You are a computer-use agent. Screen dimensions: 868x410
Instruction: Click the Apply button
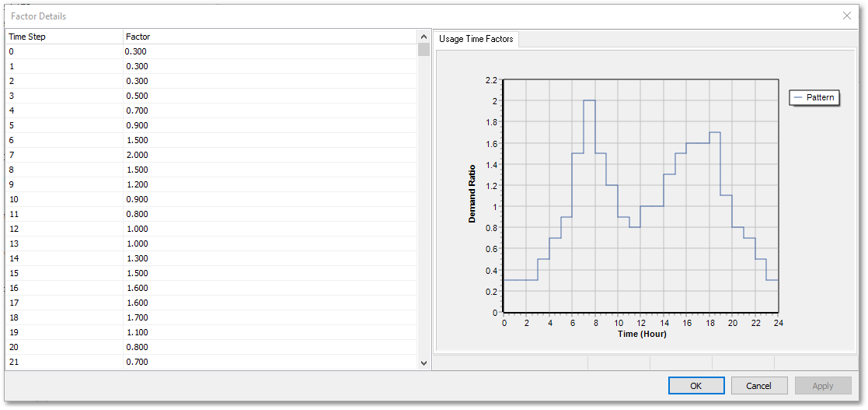(823, 386)
